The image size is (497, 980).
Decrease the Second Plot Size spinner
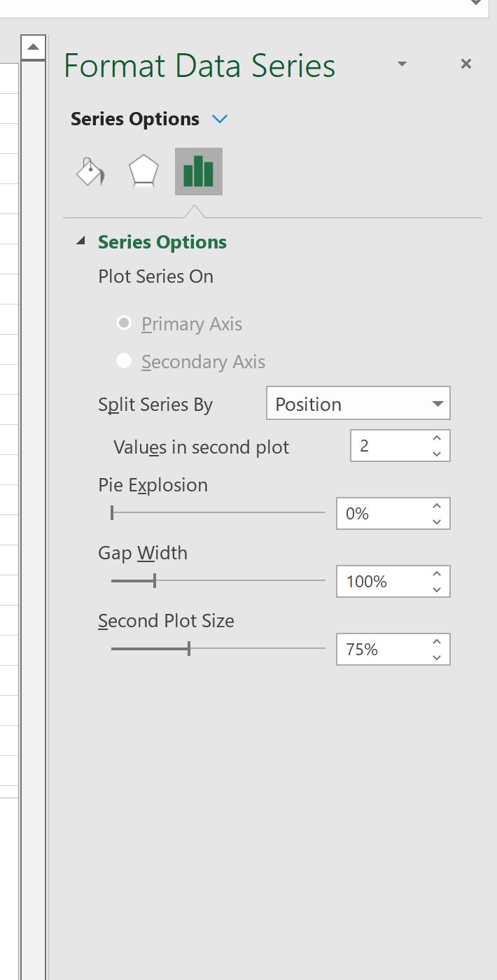click(x=437, y=657)
